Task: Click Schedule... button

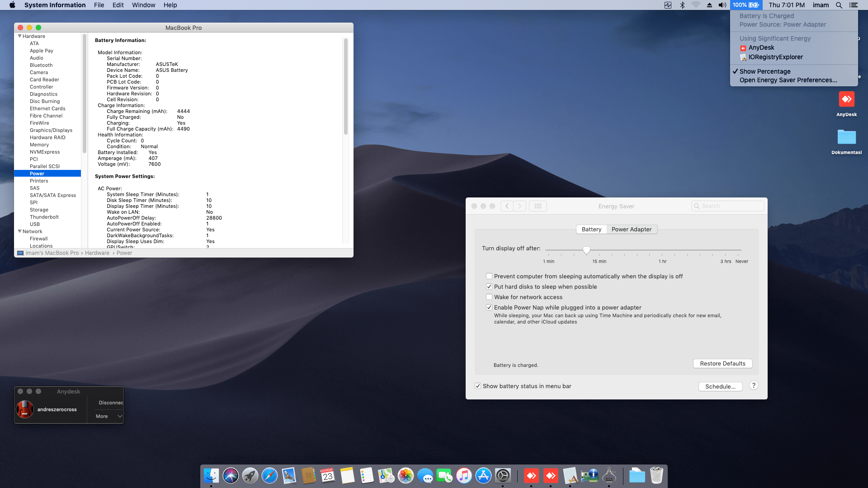Action: [x=720, y=386]
